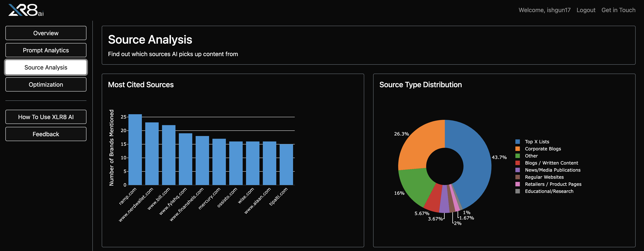Click the www.nerdwallet.com axis label
Screen dimensions: 644x251
(136, 205)
